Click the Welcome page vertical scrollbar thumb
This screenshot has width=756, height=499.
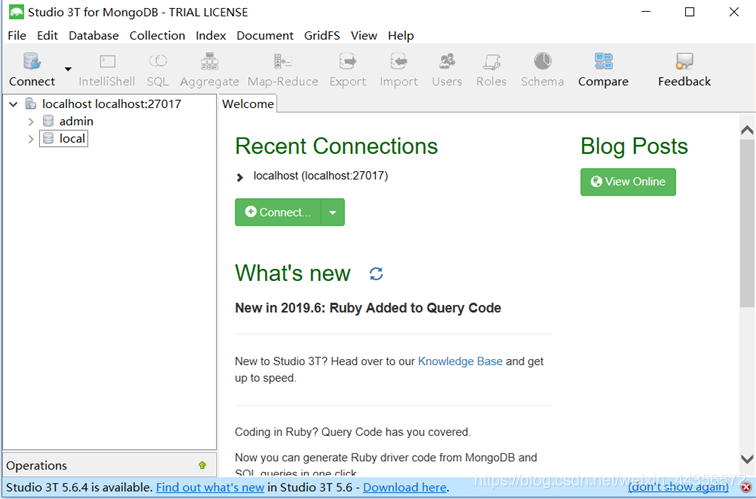click(x=747, y=223)
